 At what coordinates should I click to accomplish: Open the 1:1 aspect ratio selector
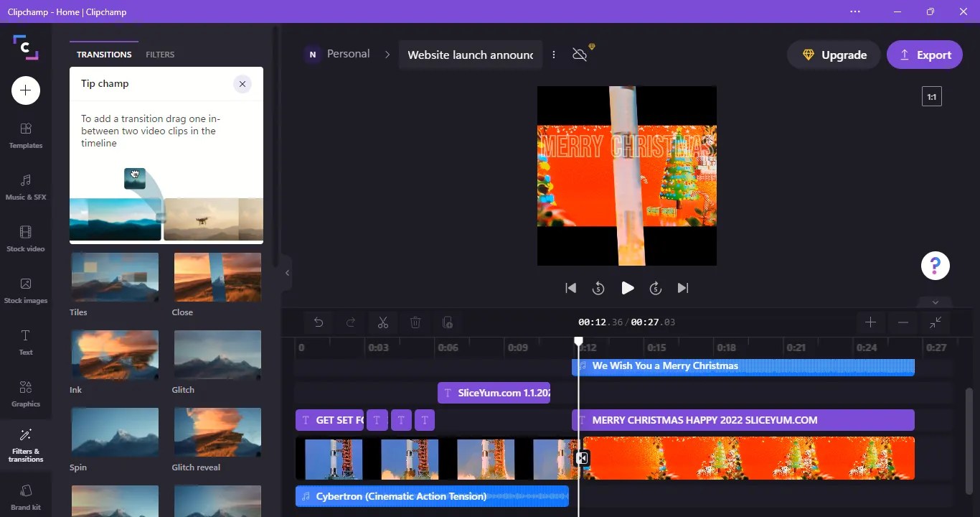pos(930,96)
